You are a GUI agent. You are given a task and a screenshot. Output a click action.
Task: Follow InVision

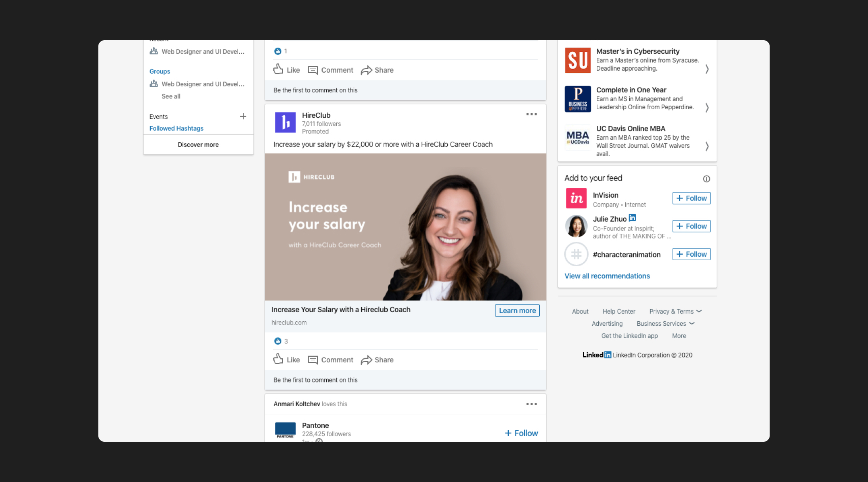(x=691, y=198)
